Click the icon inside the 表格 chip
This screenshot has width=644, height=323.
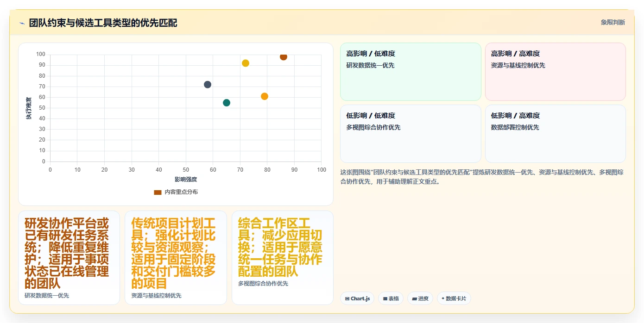[385, 299]
